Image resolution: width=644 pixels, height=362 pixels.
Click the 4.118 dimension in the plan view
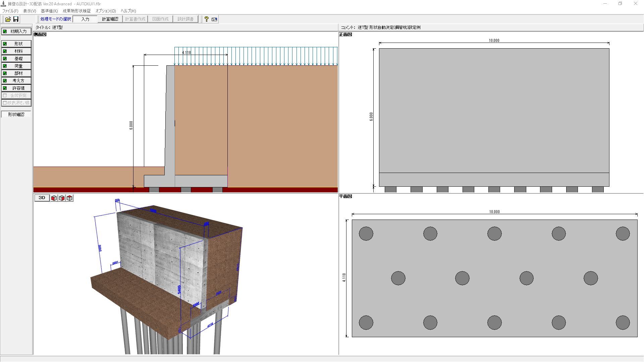coord(344,278)
